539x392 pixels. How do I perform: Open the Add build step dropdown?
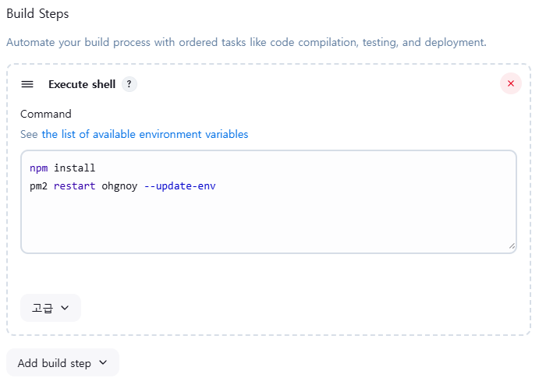pyautogui.click(x=62, y=363)
